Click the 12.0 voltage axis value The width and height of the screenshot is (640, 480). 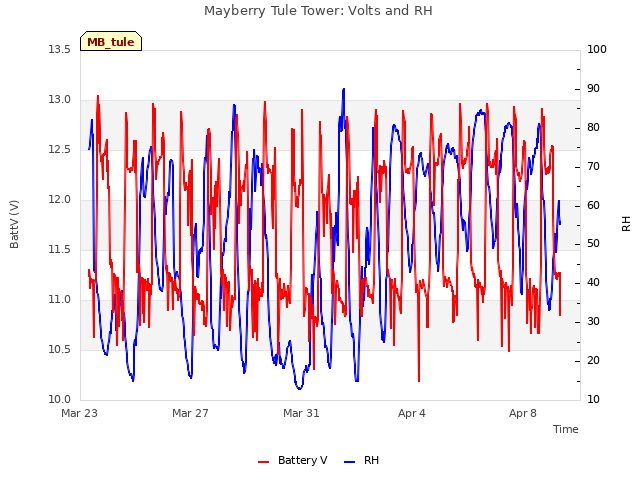click(60, 200)
